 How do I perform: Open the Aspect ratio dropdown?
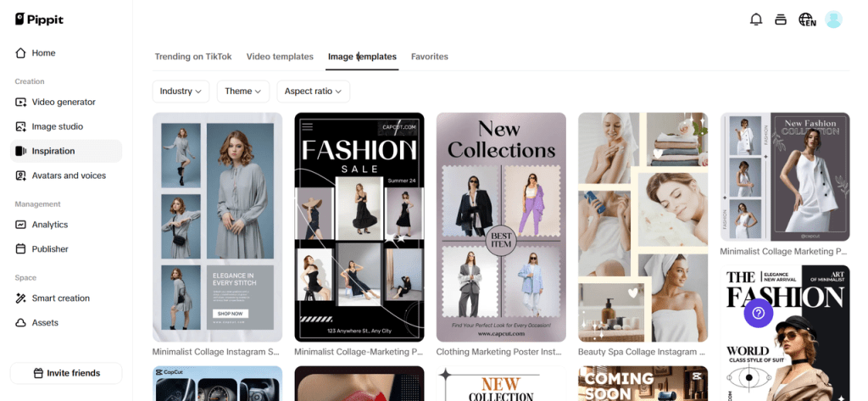[313, 92]
